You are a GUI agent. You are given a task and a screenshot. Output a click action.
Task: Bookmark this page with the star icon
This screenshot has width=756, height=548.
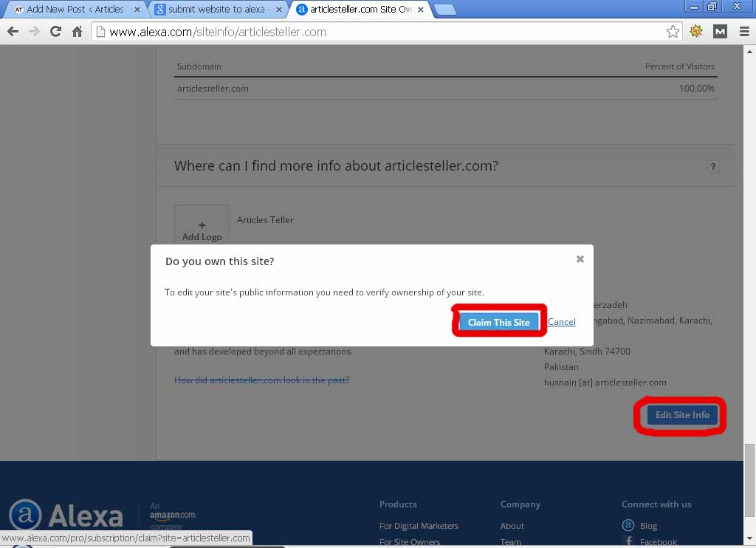tap(673, 32)
